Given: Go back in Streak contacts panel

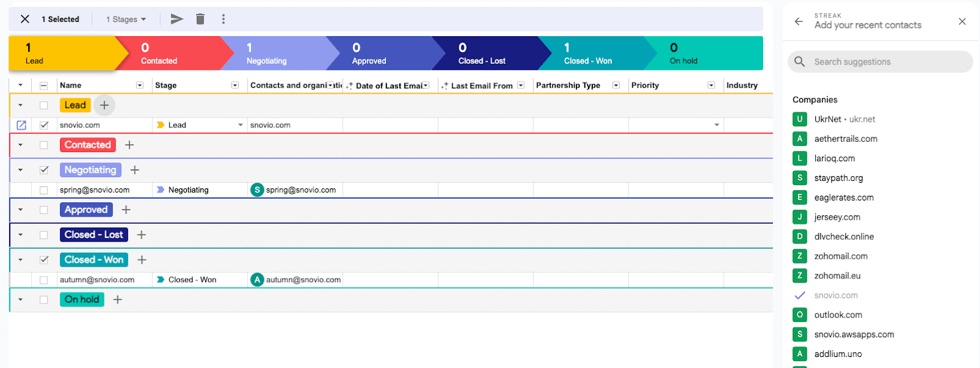Looking at the screenshot, I should [799, 21].
